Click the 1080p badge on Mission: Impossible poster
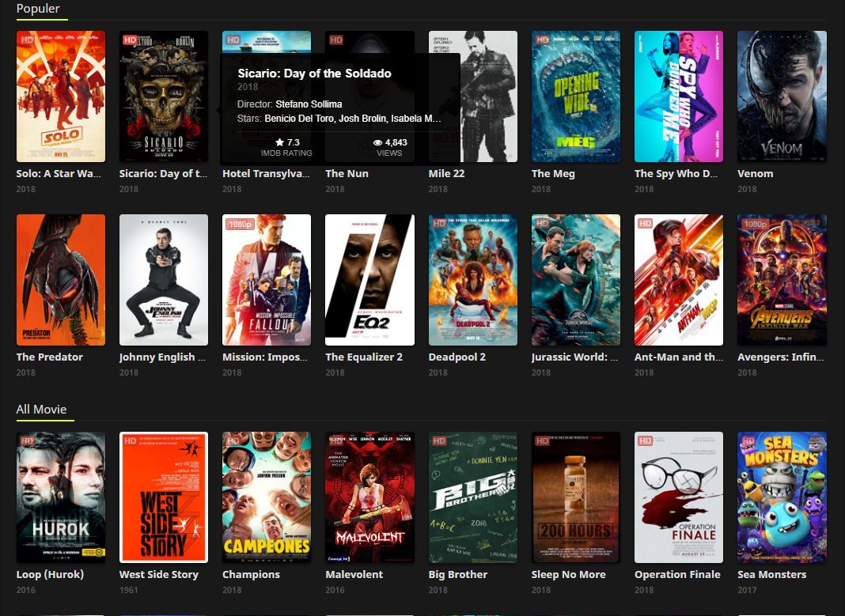The height and width of the screenshot is (616, 845). click(x=240, y=224)
